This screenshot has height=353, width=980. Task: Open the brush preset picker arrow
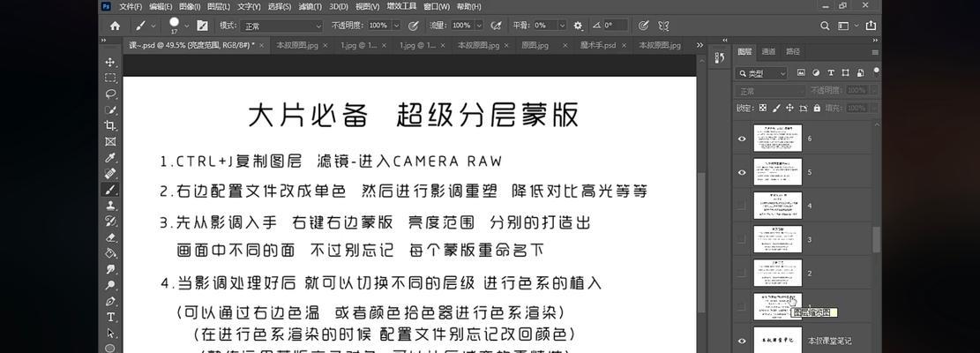(187, 26)
